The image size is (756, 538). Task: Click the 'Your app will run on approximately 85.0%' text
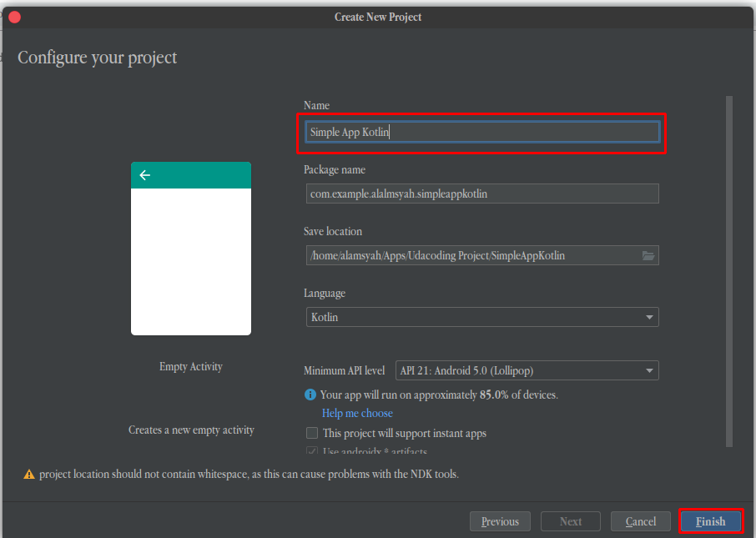[439, 395]
